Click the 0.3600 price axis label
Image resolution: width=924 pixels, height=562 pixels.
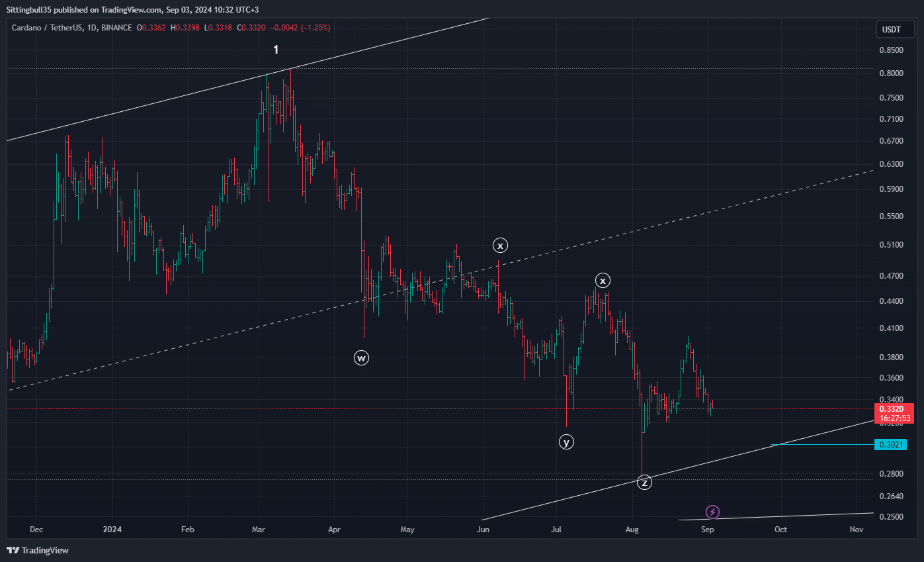pos(892,378)
